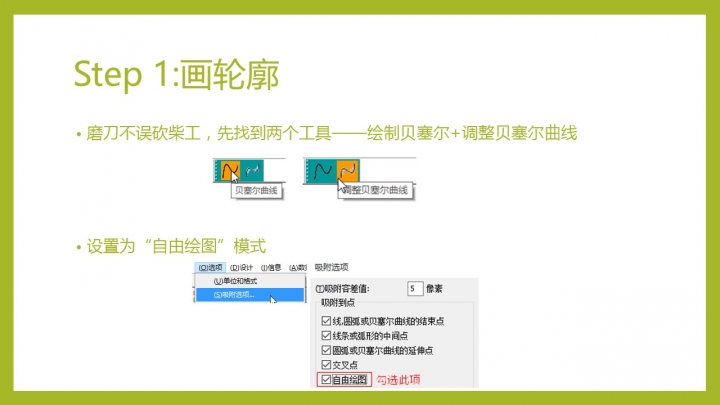The height and width of the screenshot is (405, 720).
Task: Open the (I)信息 menu
Action: (271, 267)
